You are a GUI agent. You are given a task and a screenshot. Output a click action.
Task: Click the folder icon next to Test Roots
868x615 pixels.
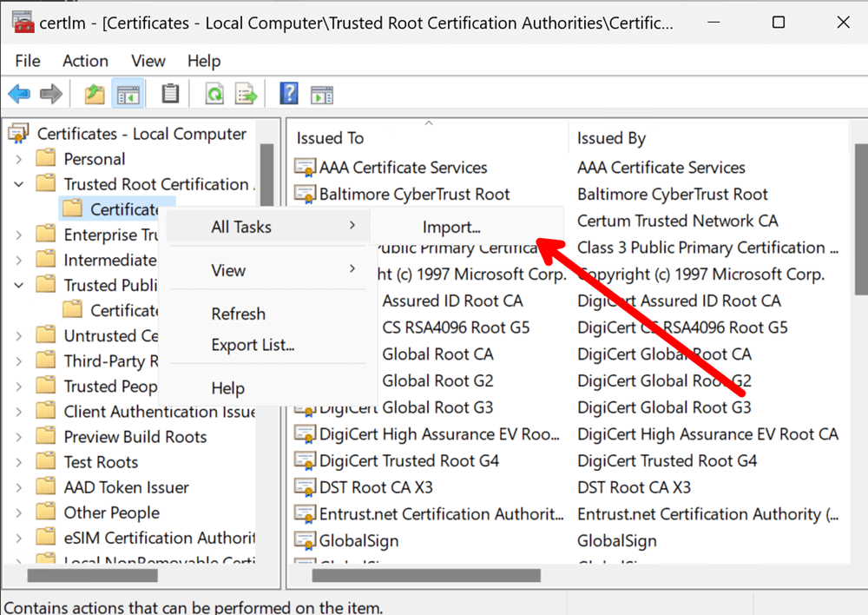tap(46, 461)
